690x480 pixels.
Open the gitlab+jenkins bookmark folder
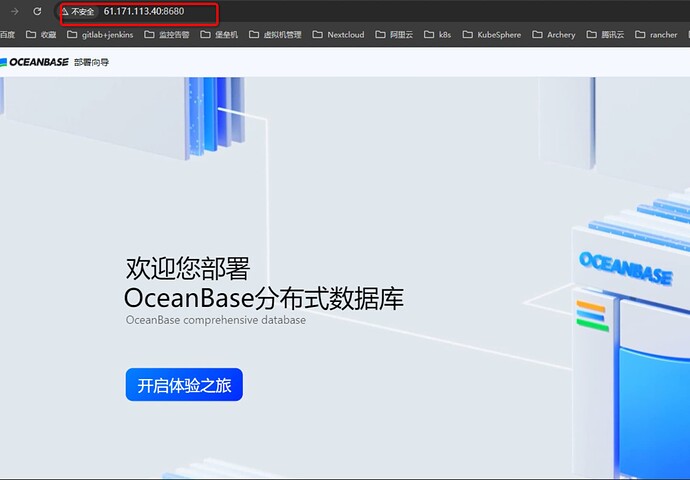click(100, 35)
